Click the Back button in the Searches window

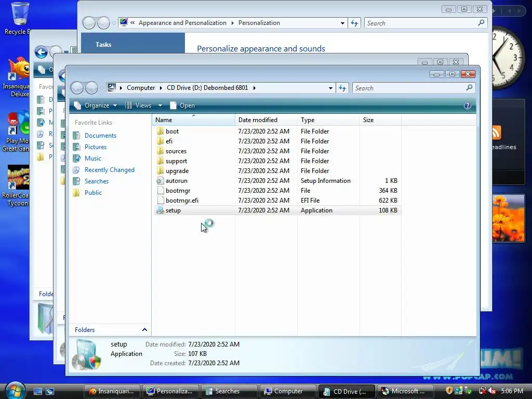41,52
